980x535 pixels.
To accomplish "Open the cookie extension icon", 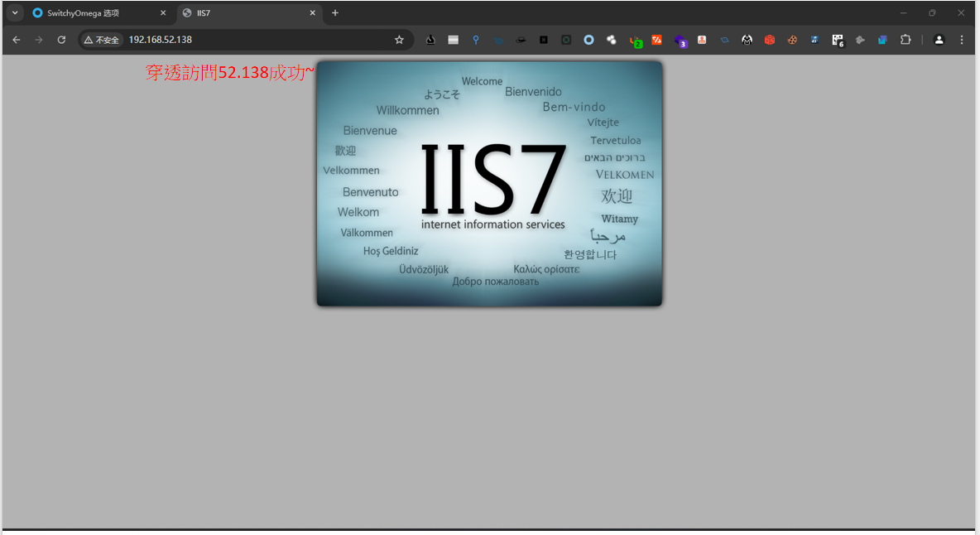I will [792, 40].
